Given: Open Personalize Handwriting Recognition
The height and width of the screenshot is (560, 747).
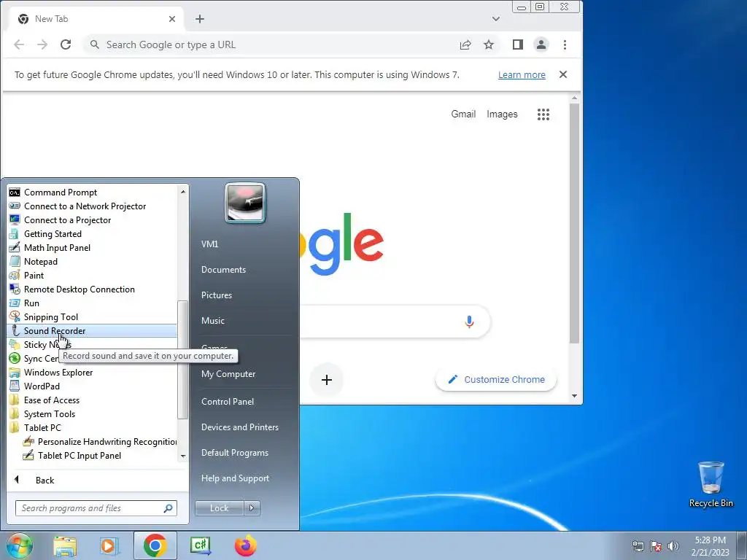Looking at the screenshot, I should point(107,442).
